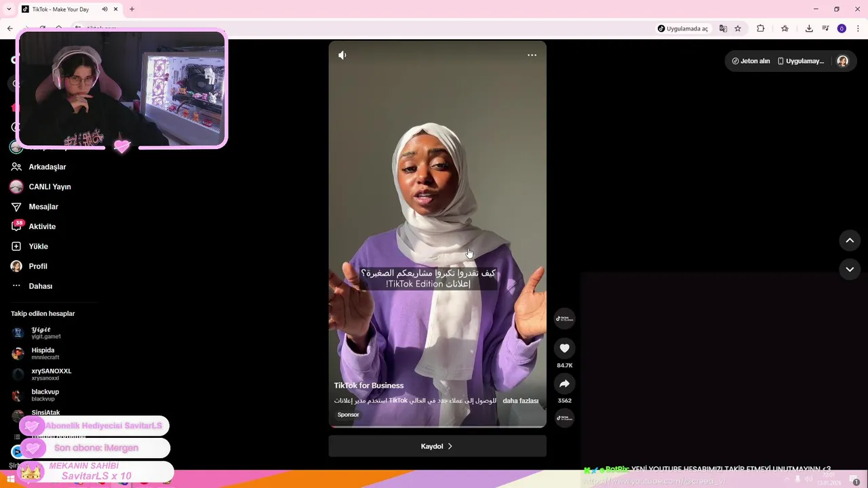Open the Chrome tab search dropdown arrow

[x=9, y=9]
